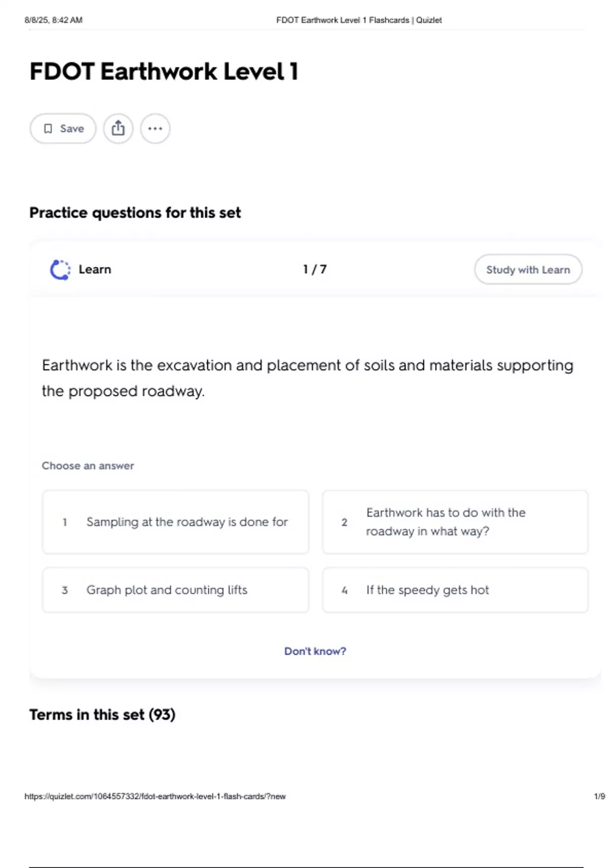
Task: Click the Learn mode circular logo icon
Action: click(60, 270)
